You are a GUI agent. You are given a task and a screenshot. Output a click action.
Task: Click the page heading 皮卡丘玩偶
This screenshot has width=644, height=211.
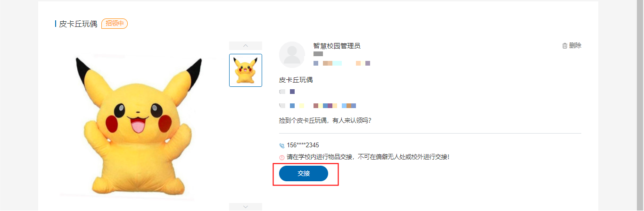(78, 24)
